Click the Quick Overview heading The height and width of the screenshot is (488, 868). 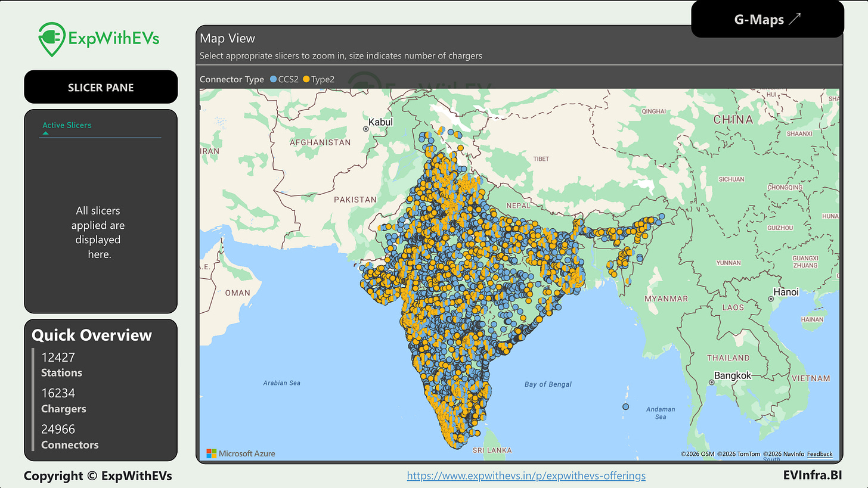click(x=92, y=335)
